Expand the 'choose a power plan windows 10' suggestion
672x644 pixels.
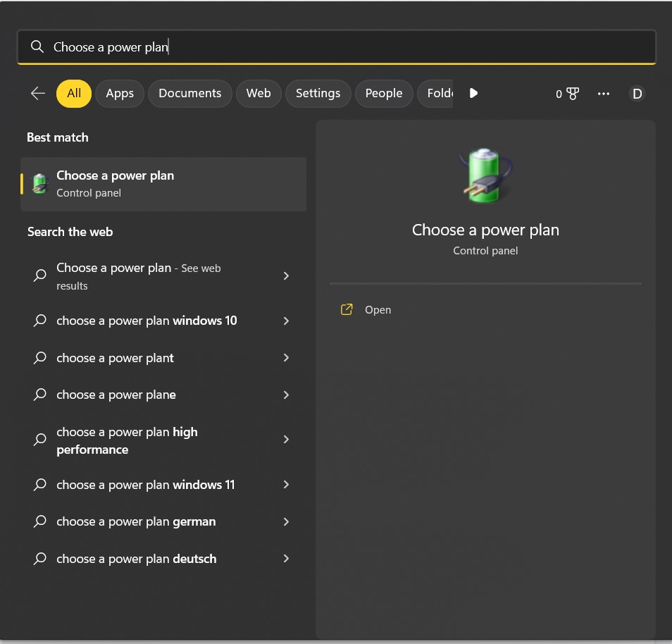286,321
